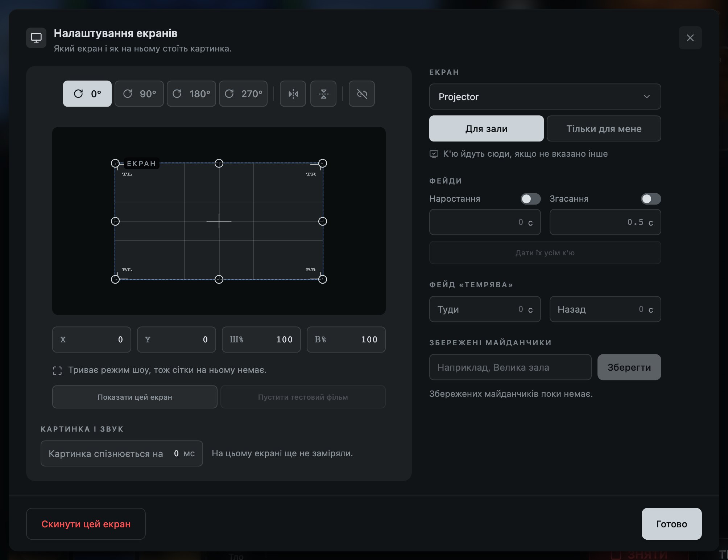
Task: Select the 180° rotation button
Action: [191, 94]
